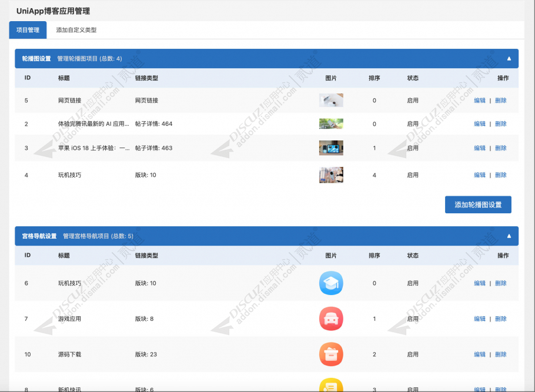
Task: Select carousel title text 网页链接
Action: [x=69, y=100]
